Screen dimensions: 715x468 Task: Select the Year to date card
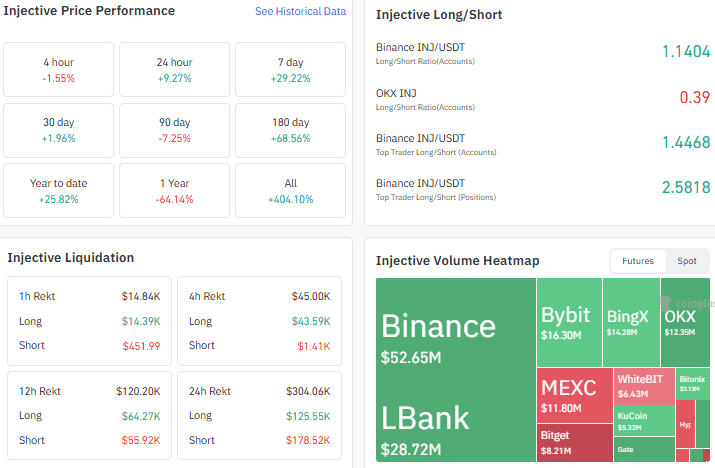tap(58, 191)
